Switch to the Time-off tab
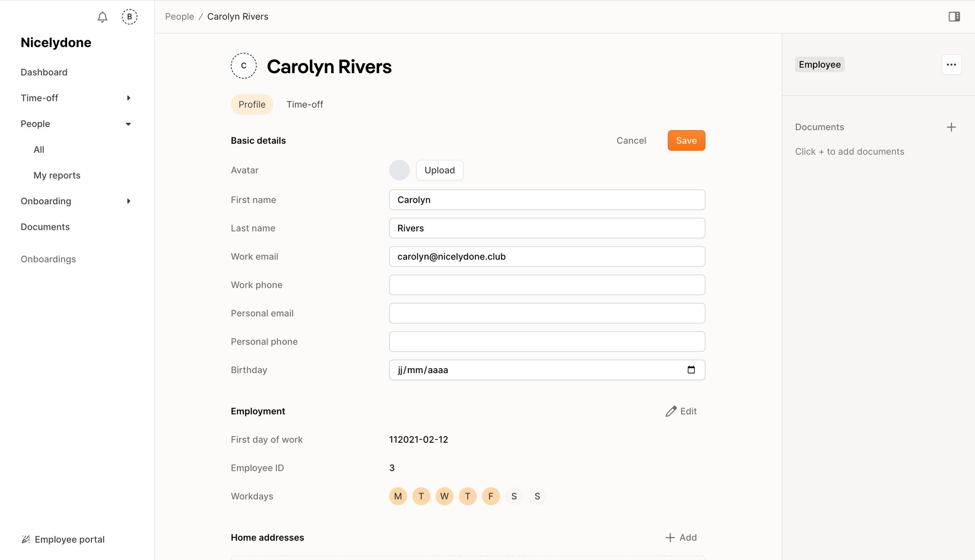The height and width of the screenshot is (560, 975). tap(305, 104)
